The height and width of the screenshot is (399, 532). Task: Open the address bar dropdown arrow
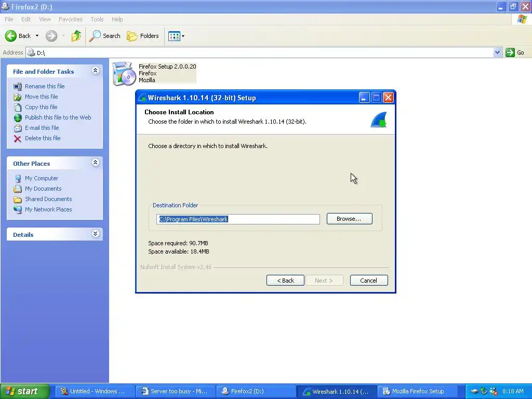click(x=497, y=52)
